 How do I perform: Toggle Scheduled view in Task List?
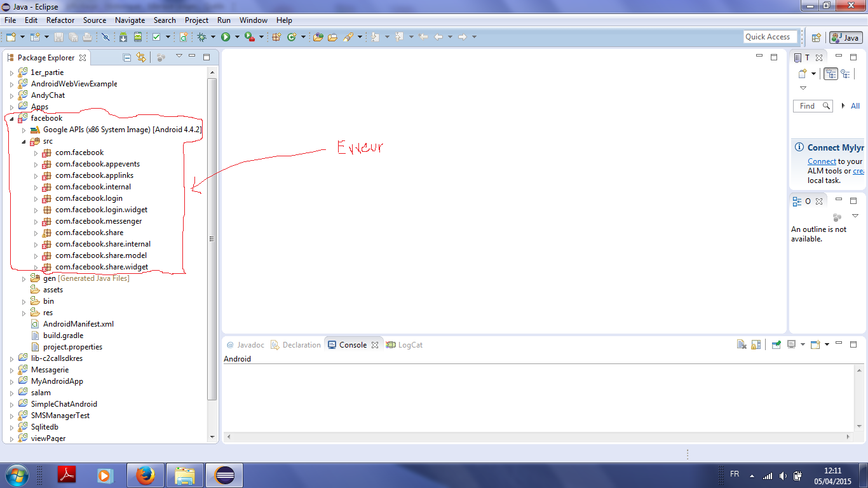(846, 74)
